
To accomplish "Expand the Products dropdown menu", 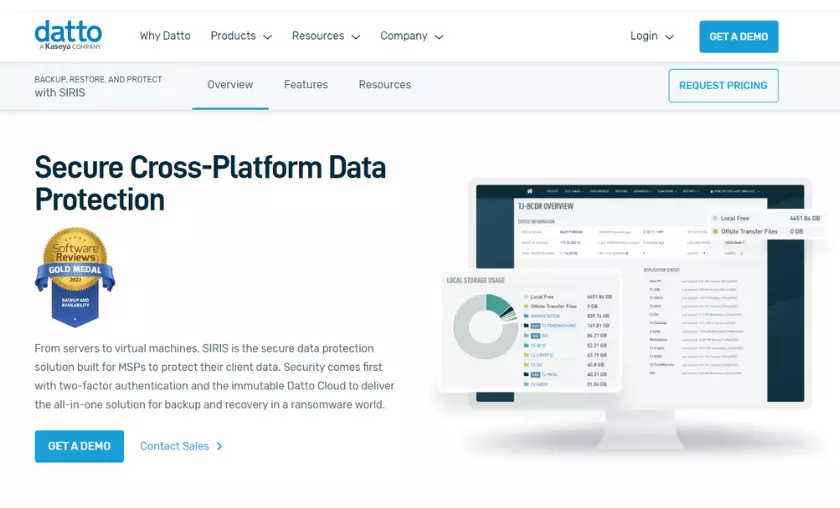I will click(240, 36).
